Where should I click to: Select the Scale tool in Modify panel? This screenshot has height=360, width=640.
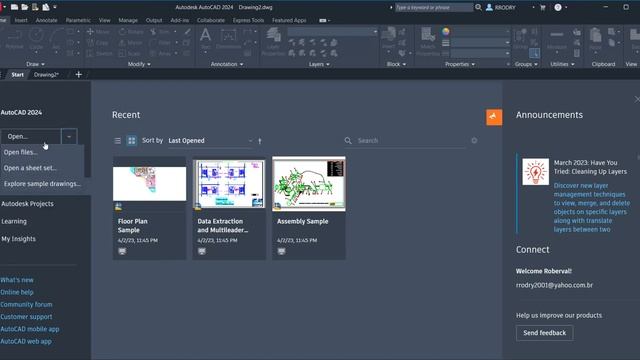pos(129,53)
